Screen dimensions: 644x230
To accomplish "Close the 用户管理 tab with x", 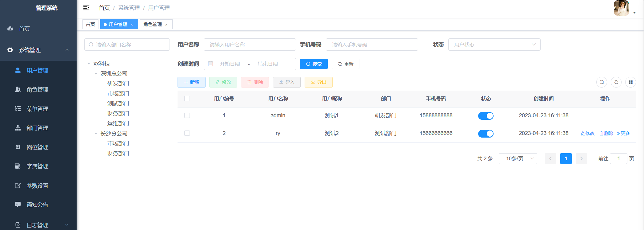I will tap(132, 25).
